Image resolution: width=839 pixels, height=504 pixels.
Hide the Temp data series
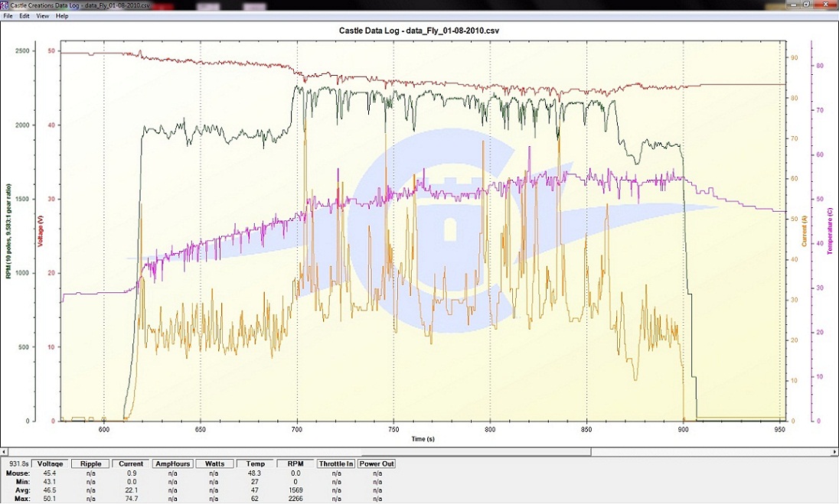[256, 463]
